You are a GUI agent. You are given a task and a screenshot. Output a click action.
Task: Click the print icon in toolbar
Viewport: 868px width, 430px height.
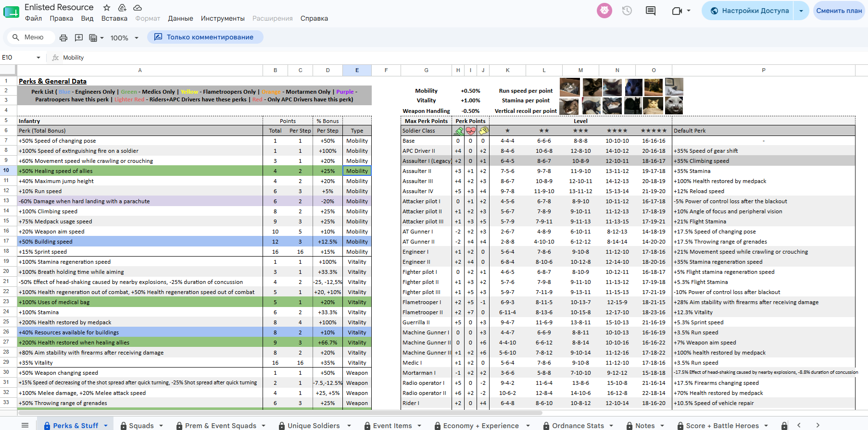pos(63,38)
